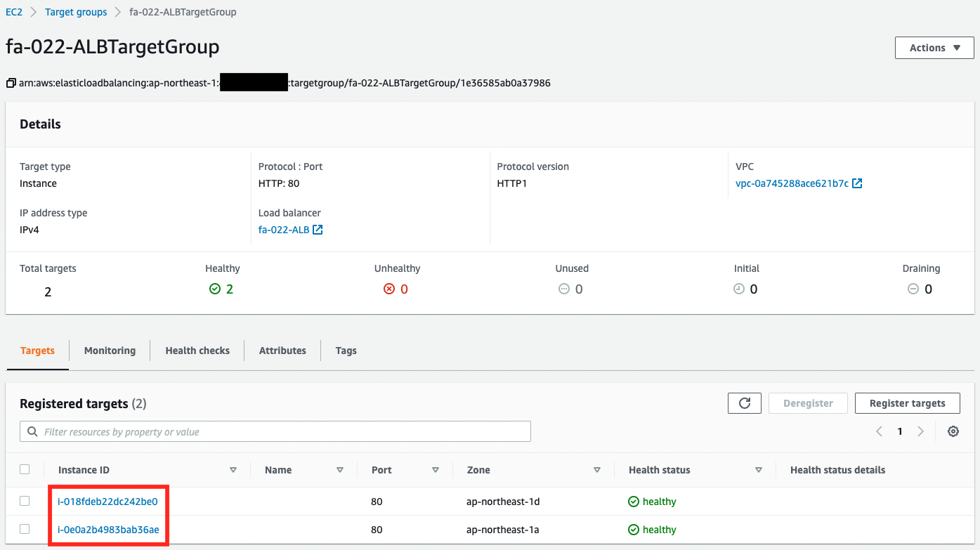Open the Monitoring tab

click(110, 351)
